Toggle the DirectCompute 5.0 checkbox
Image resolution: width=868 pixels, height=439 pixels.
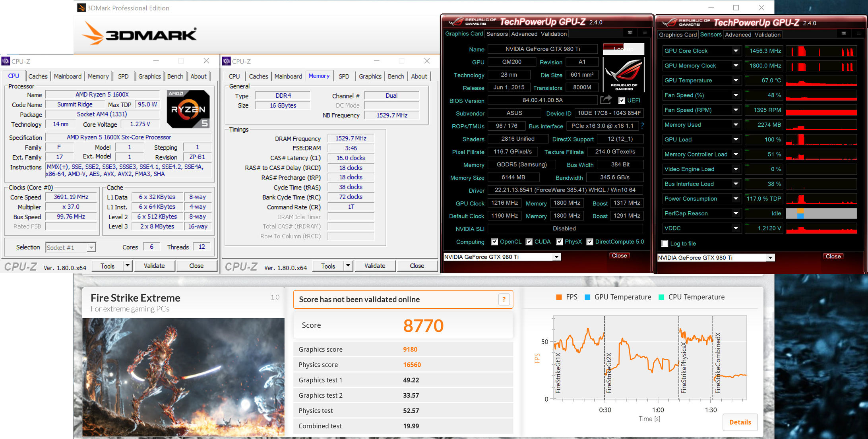click(590, 242)
